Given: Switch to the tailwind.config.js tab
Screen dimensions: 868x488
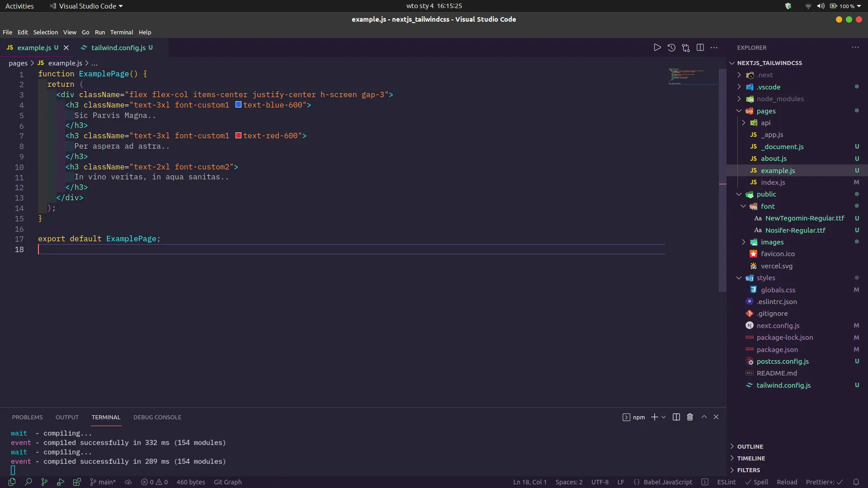Looking at the screenshot, I should tap(118, 47).
